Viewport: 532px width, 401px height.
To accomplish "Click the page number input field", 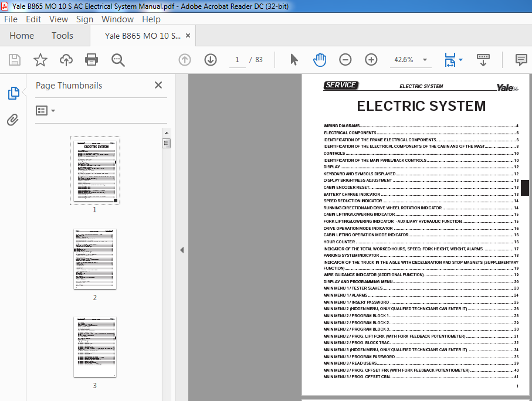I will (x=237, y=60).
